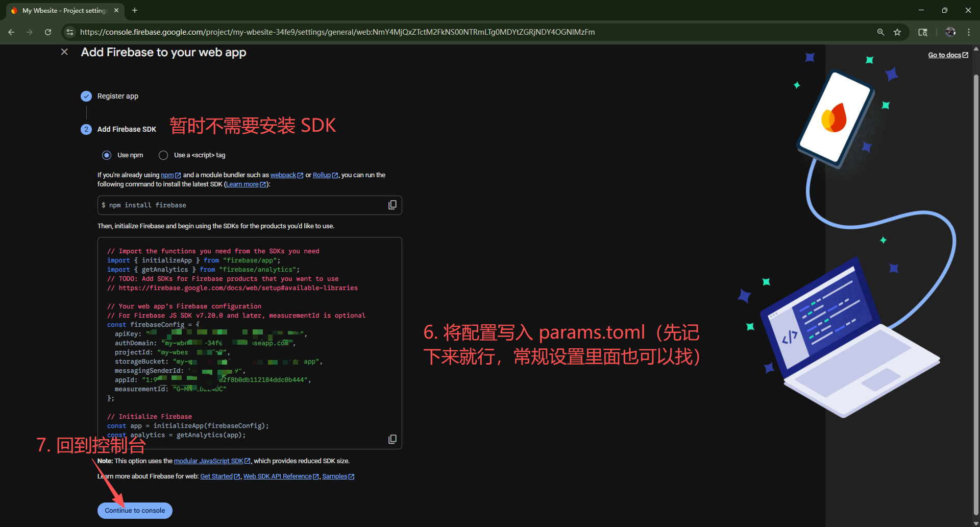The image size is (980, 527).
Task: Click the Register app completed step
Action: tap(117, 96)
